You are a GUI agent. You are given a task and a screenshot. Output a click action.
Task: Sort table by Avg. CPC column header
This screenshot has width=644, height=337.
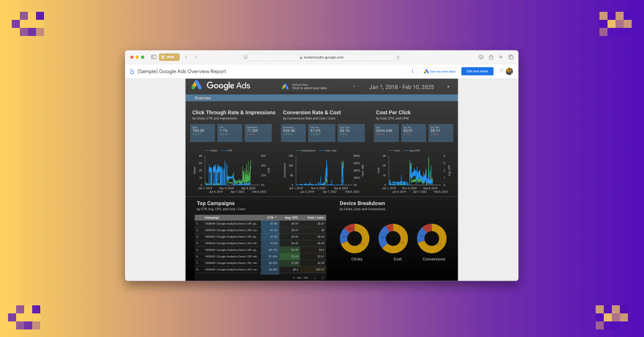tap(290, 217)
